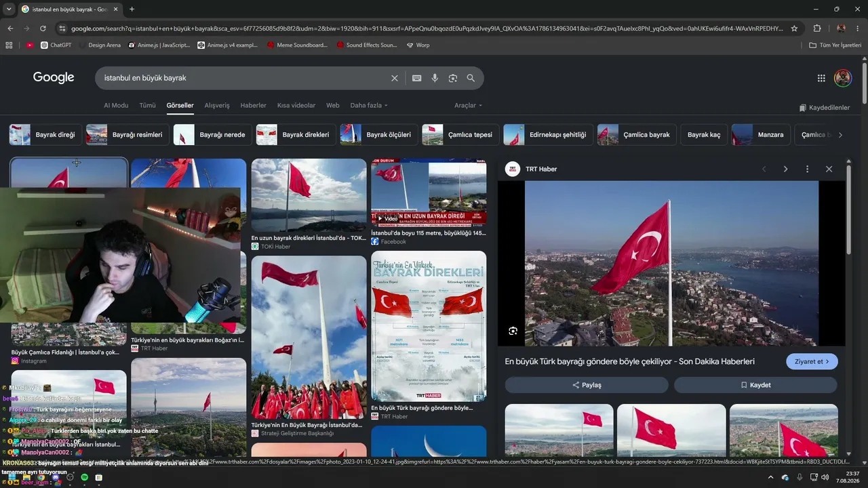Open Spotify from the taskbar
The width and height of the screenshot is (868, 488).
(84, 478)
